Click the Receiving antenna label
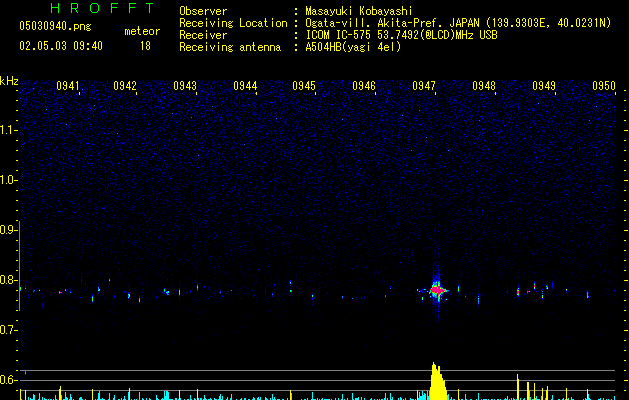This screenshot has width=629, height=400. (230, 47)
